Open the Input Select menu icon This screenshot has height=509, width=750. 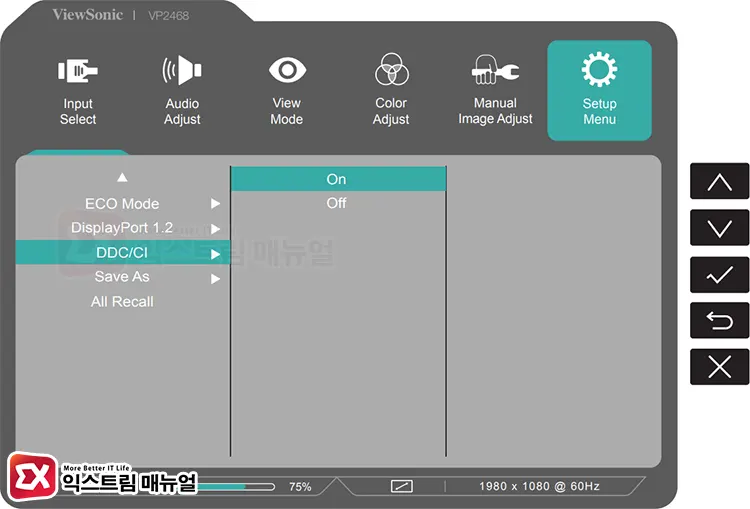pos(78,71)
